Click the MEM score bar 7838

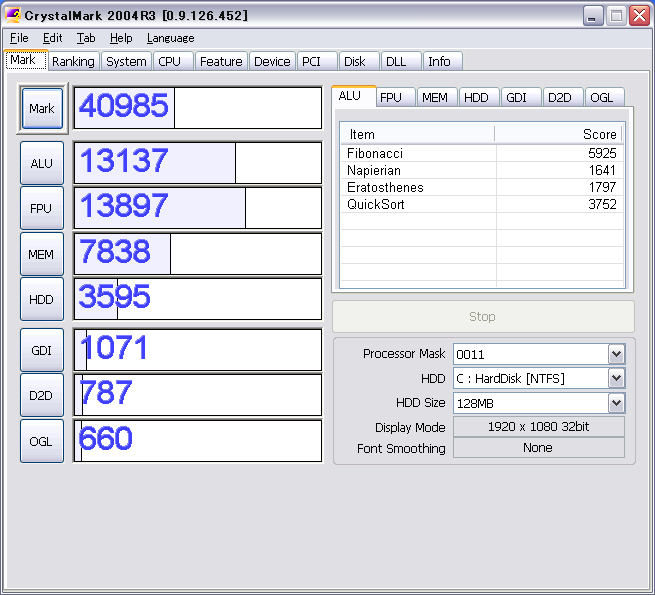(x=198, y=254)
